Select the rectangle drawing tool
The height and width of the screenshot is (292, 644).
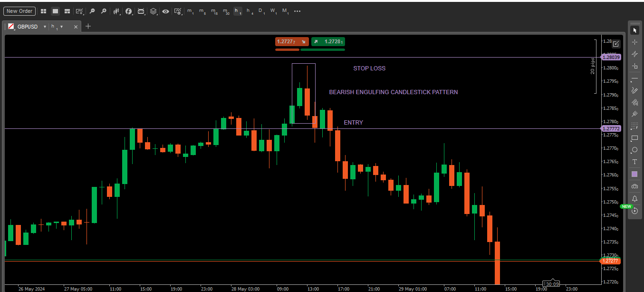(x=634, y=138)
